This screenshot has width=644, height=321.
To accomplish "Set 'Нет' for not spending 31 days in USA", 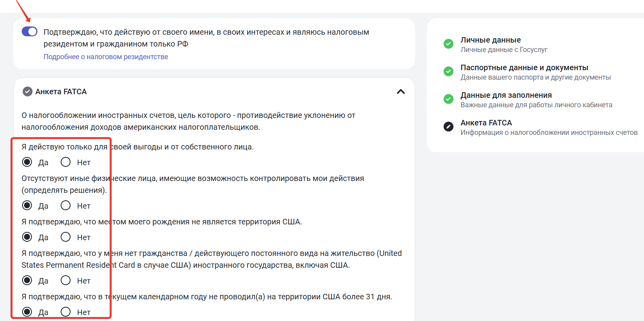I will 66,312.
